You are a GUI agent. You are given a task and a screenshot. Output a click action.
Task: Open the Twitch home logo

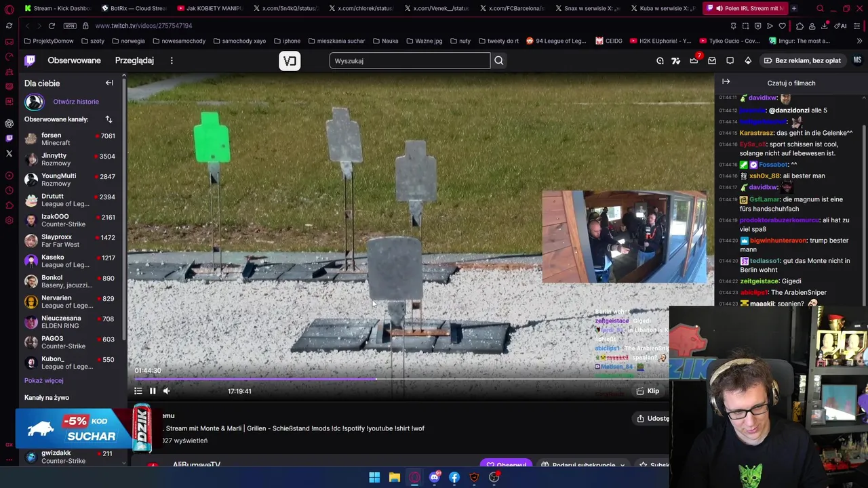click(30, 60)
